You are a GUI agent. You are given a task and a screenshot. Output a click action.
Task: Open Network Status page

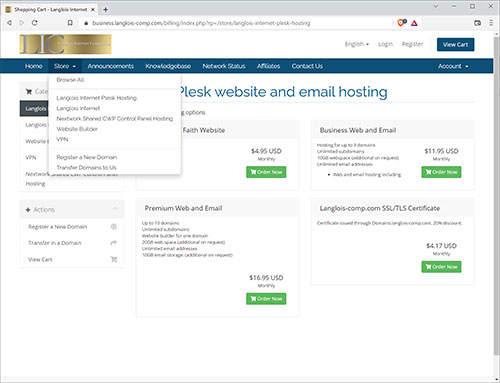click(x=224, y=66)
